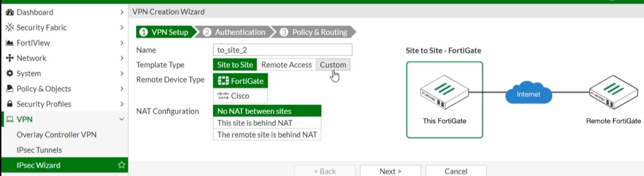Choose FortiGate remote device type

[x=241, y=81]
